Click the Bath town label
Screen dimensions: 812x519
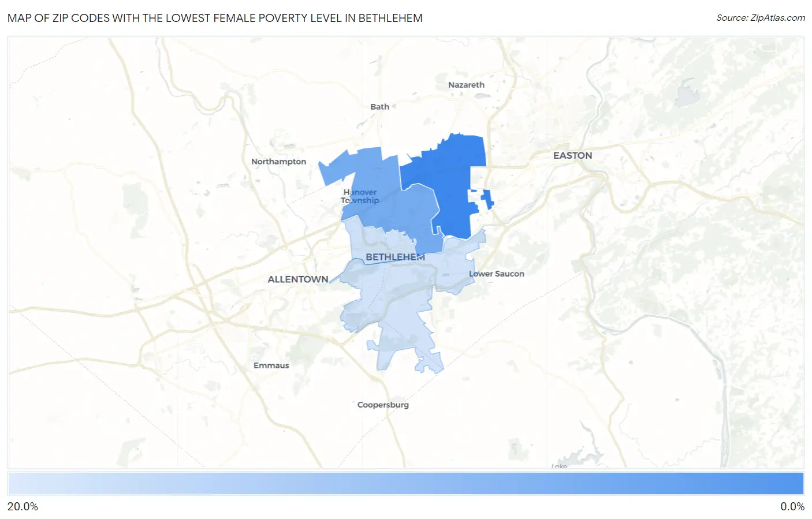379,107
